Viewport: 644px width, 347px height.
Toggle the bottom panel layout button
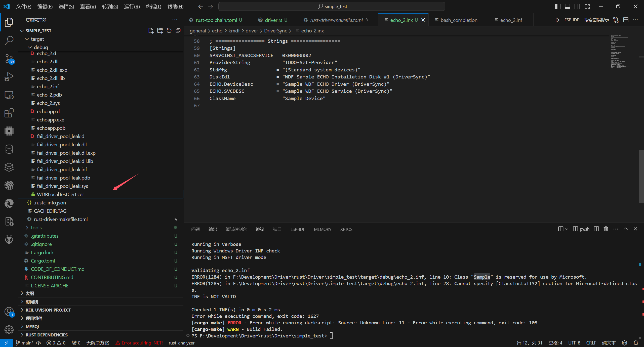[x=568, y=7]
